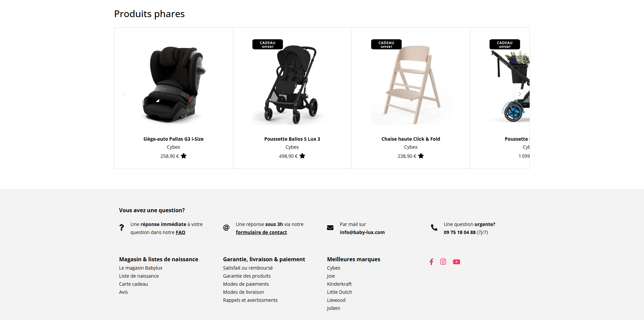The width and height of the screenshot is (644, 320).
Task: Click the star next to 258,90 €
Action: pyautogui.click(x=183, y=156)
